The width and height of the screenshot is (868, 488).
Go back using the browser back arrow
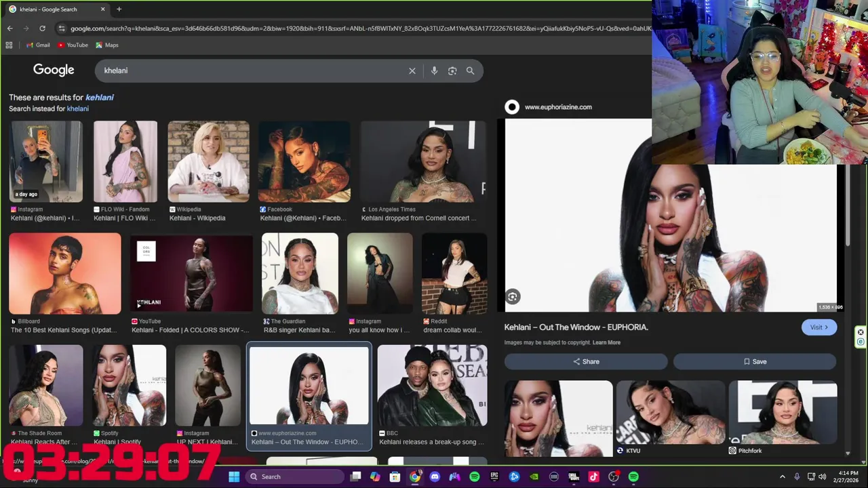click(9, 28)
